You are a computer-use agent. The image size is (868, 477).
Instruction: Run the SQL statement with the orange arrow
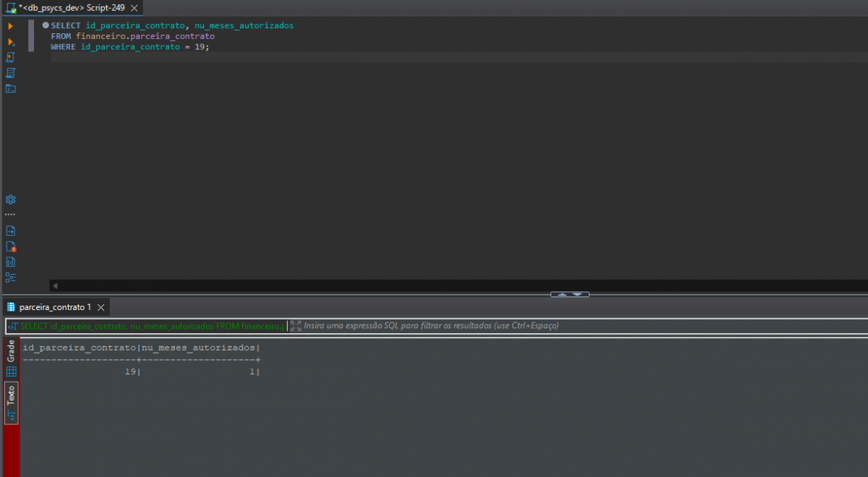pos(10,26)
